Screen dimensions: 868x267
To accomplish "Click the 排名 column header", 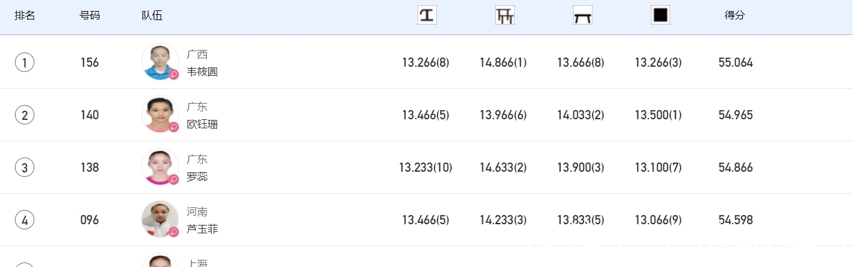I will (25, 16).
